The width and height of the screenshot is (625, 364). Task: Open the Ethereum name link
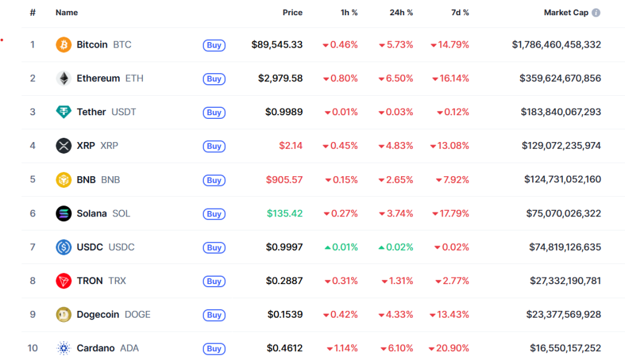pos(98,79)
